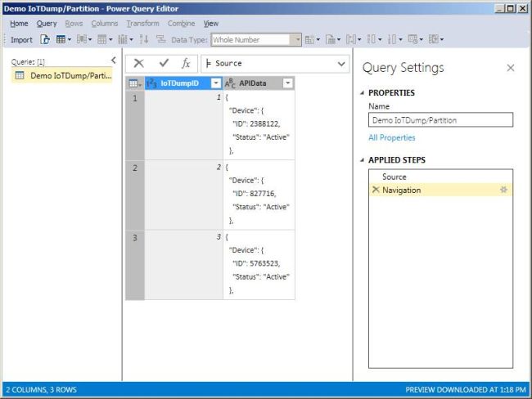Click the APIData cell with ID 5763523
This screenshot has width=532, height=399.
(x=259, y=264)
